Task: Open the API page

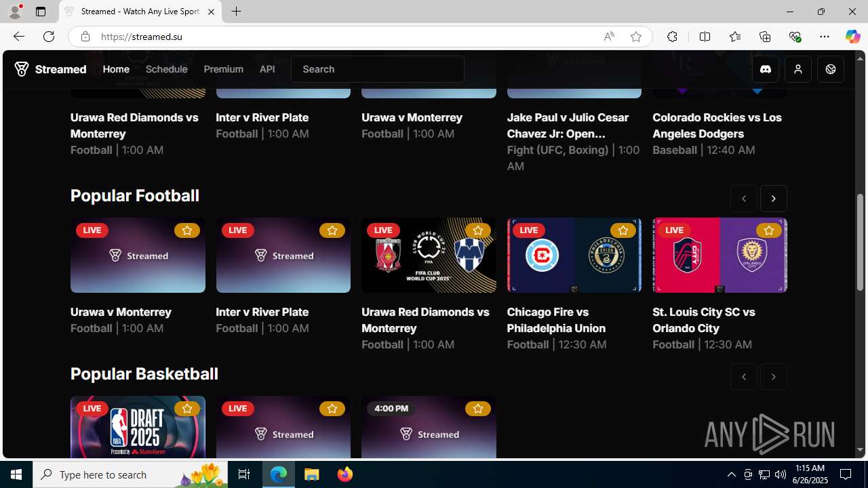Action: [267, 69]
